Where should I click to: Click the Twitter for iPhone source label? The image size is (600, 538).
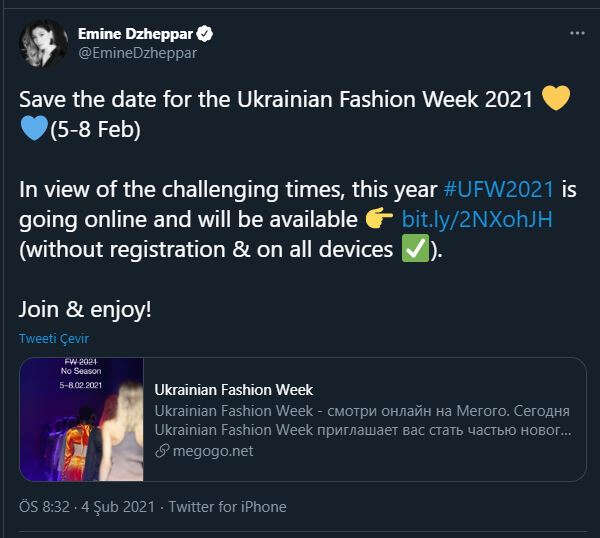[x=227, y=507]
